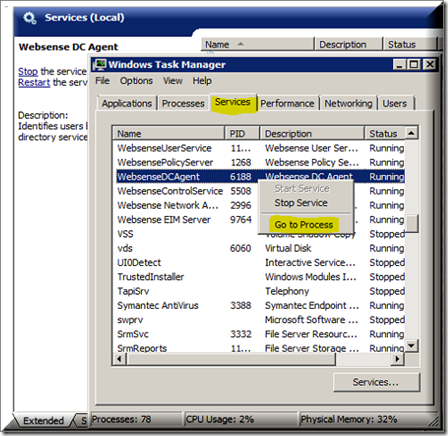Sort Task Manager list by Description column
Screen dimensions: 448x436
click(312, 134)
